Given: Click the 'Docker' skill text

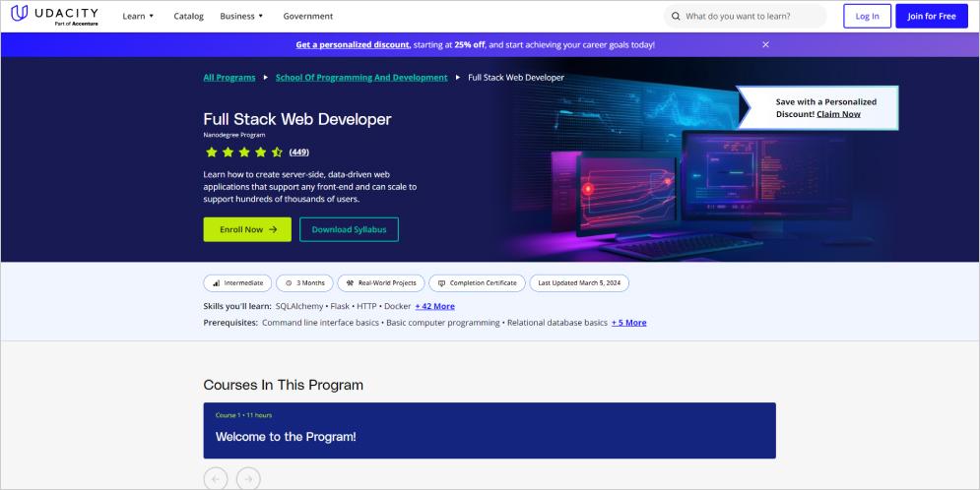Looking at the screenshot, I should [x=398, y=306].
